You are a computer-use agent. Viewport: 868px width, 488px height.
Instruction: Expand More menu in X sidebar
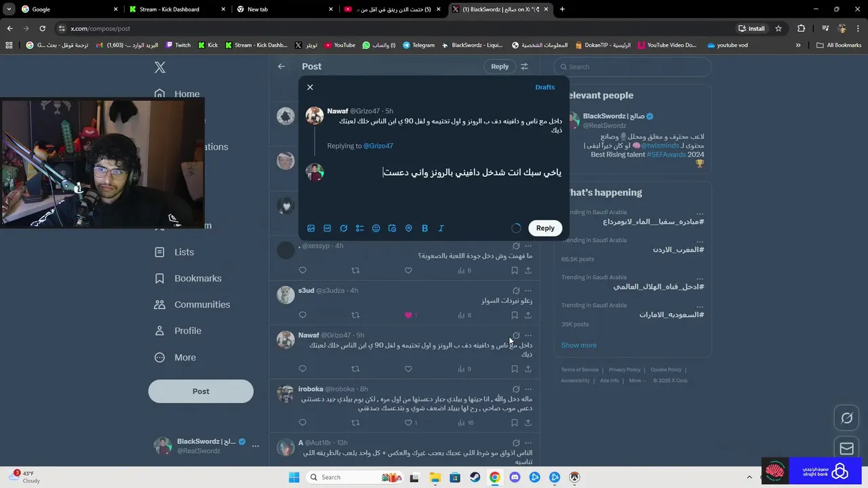pyautogui.click(x=176, y=357)
